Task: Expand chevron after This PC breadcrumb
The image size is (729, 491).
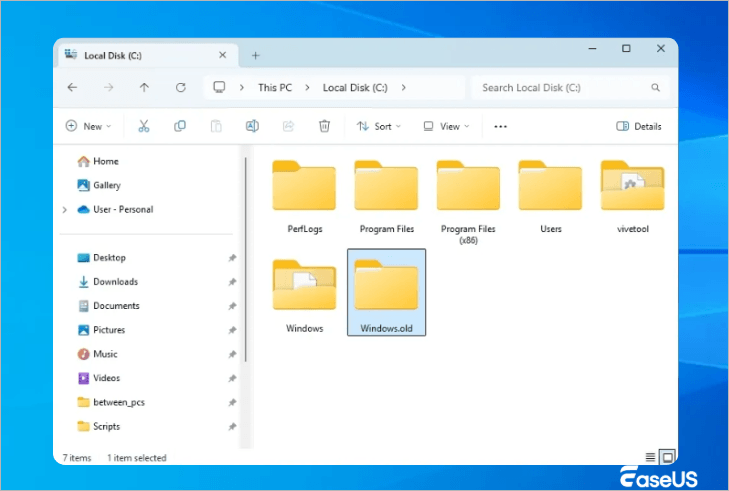Action: 307,87
